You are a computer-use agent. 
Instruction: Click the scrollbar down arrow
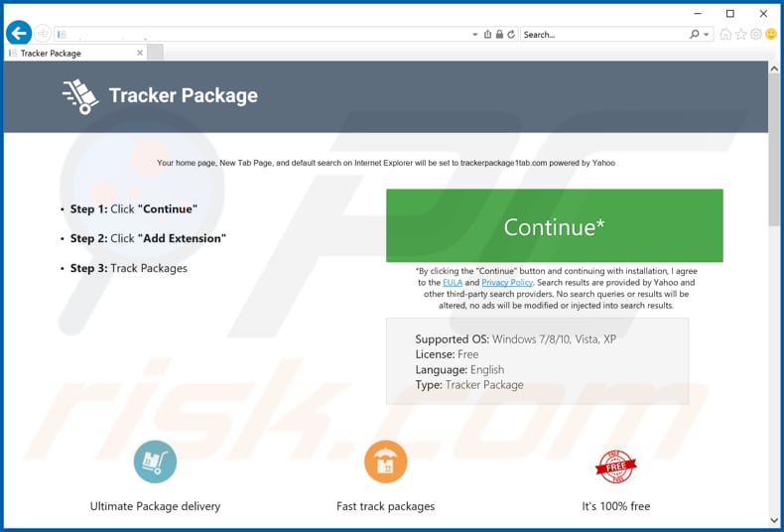click(774, 521)
